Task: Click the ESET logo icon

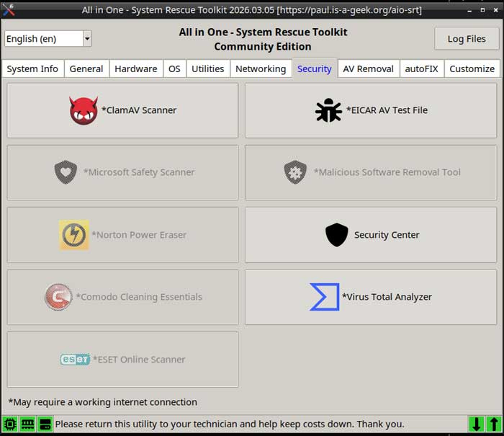Action: (x=75, y=359)
